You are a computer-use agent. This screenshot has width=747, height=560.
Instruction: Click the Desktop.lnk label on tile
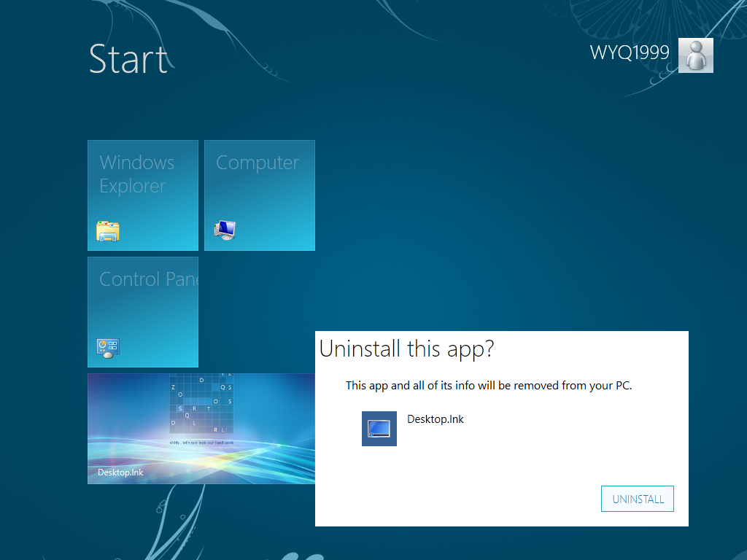(x=120, y=472)
